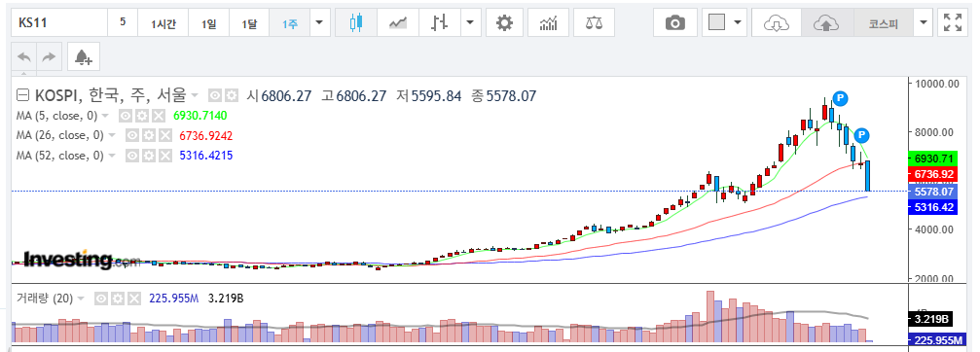Toggle fullscreen mode icon
Viewport: 980px width, 352px height.
coord(953,23)
